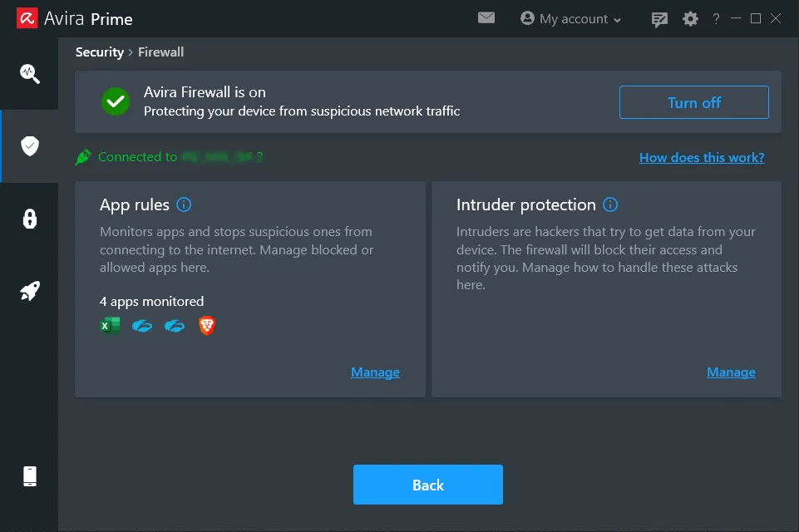Viewport: 799px width, 532px height.
Task: Select the Brave browser icon under monitored apps
Action: tap(206, 325)
